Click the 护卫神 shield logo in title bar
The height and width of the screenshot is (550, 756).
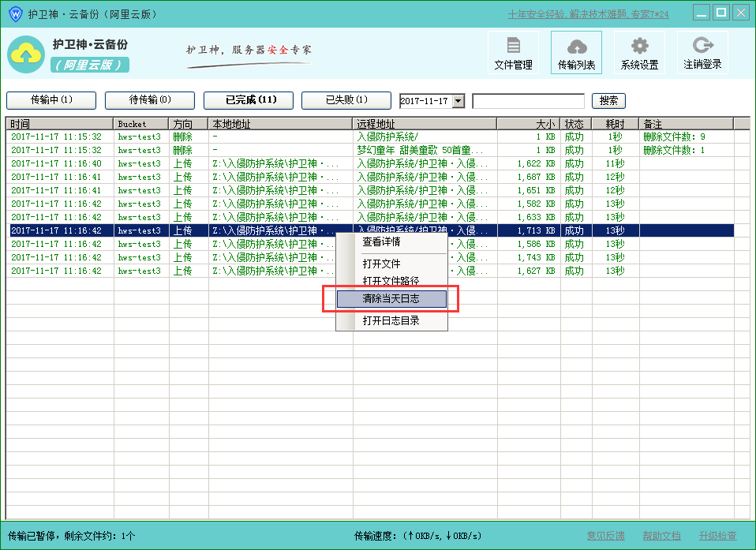coord(16,14)
